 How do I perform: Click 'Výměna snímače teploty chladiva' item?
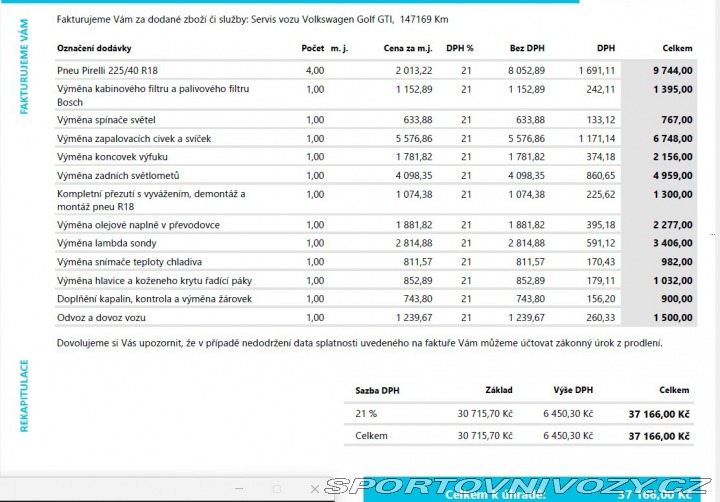pos(129,262)
